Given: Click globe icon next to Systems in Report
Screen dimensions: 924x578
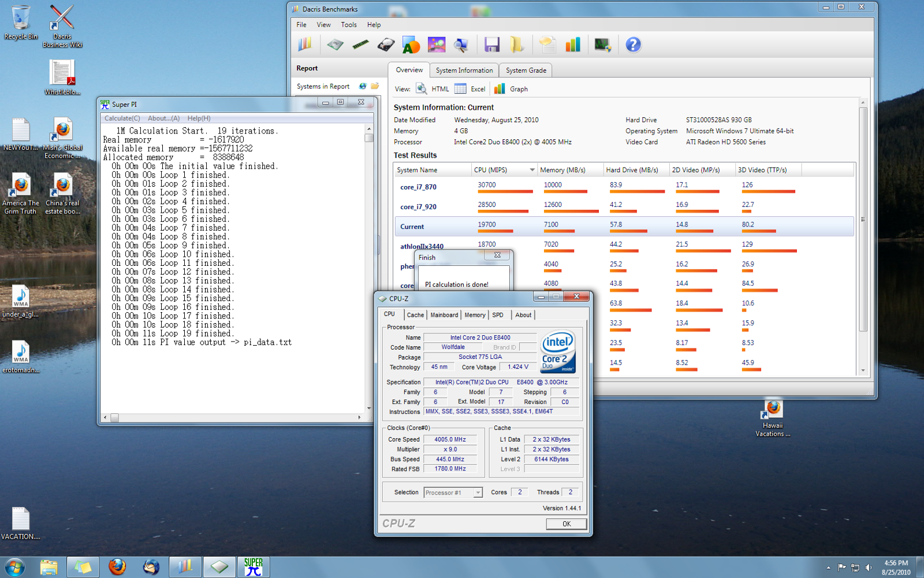Looking at the screenshot, I should 363,86.
